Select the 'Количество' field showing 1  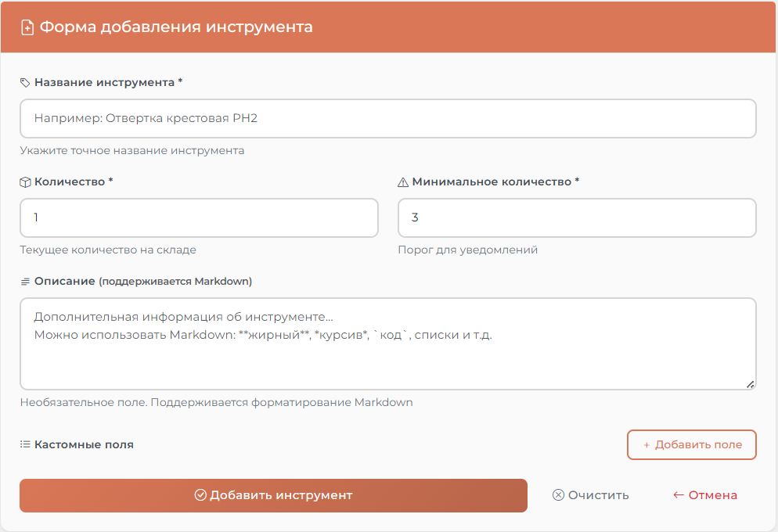click(199, 217)
